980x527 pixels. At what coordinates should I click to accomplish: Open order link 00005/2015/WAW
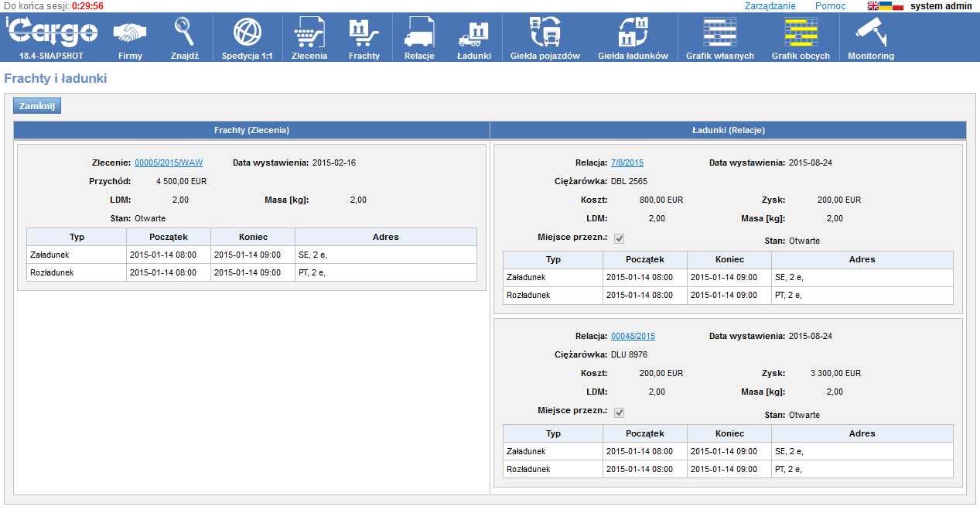point(169,163)
